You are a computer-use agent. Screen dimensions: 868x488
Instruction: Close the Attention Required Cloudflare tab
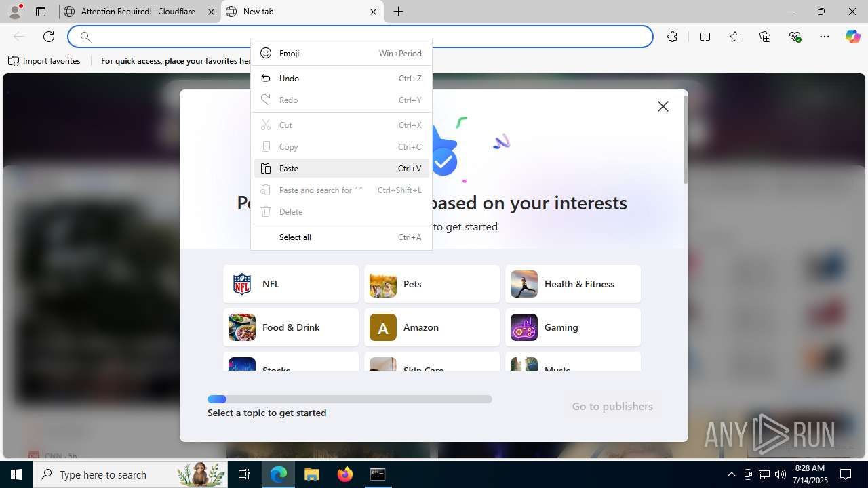pyautogui.click(x=211, y=12)
